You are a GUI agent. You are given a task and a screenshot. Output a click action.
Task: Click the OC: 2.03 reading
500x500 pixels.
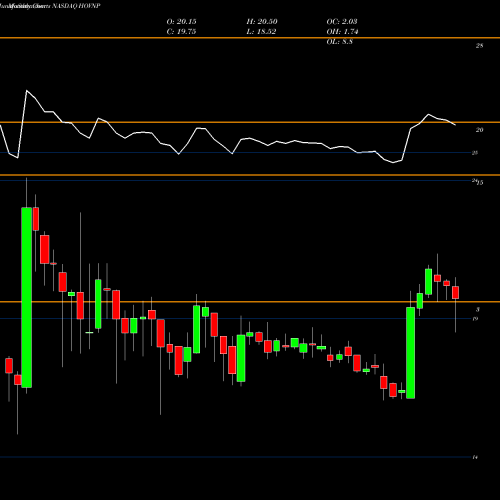coord(342,22)
